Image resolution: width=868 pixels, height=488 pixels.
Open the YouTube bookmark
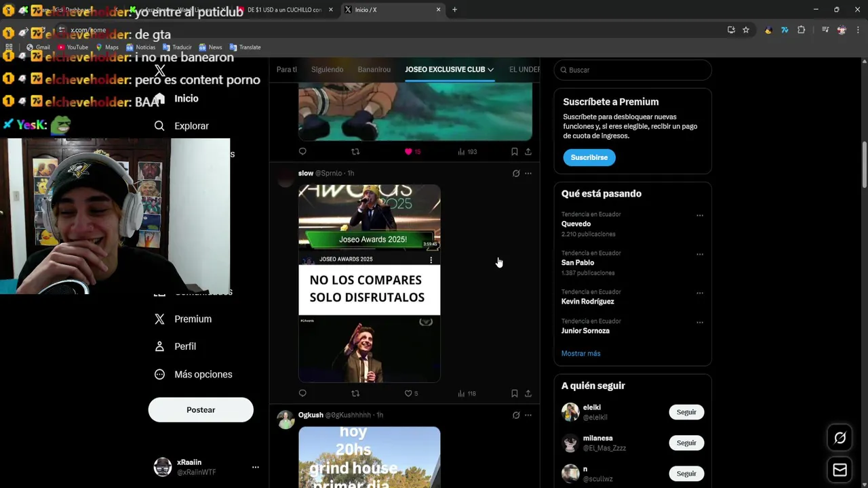click(x=73, y=47)
